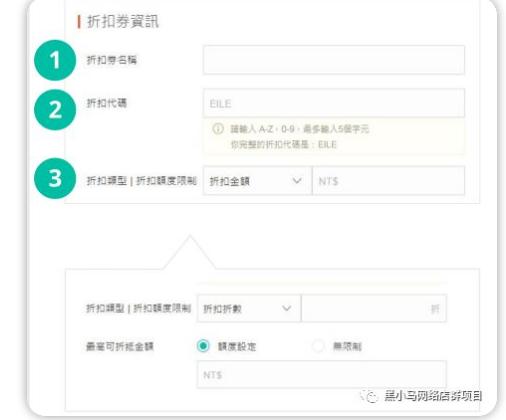Open the 折扣金額 discount type dropdown
This screenshot has width=506, height=420.
click(257, 181)
